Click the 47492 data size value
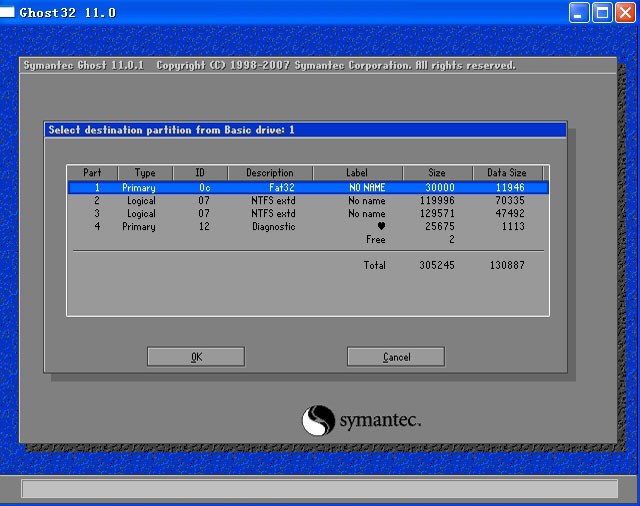 click(x=510, y=213)
